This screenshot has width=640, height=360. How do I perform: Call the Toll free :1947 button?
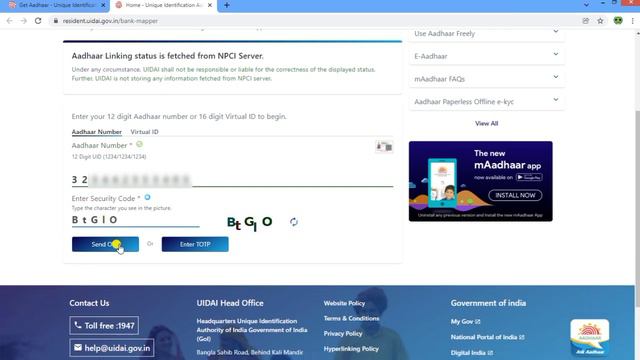click(104, 325)
